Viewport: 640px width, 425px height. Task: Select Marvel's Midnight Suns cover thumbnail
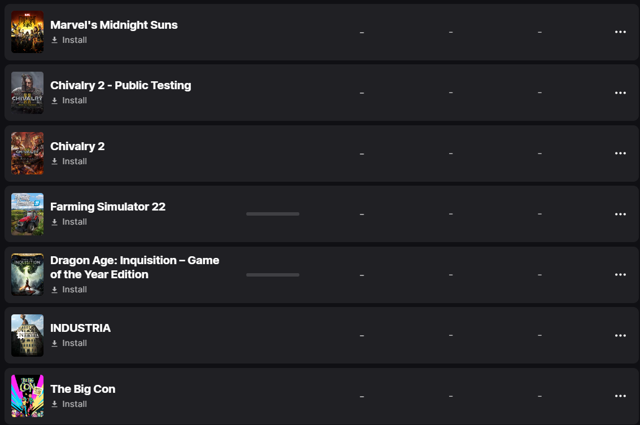27,32
